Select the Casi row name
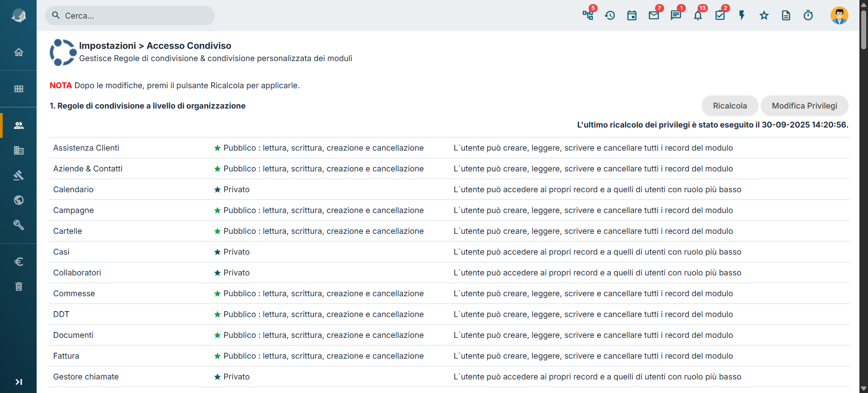Screen dimensions: 868x393 [x=61, y=252]
